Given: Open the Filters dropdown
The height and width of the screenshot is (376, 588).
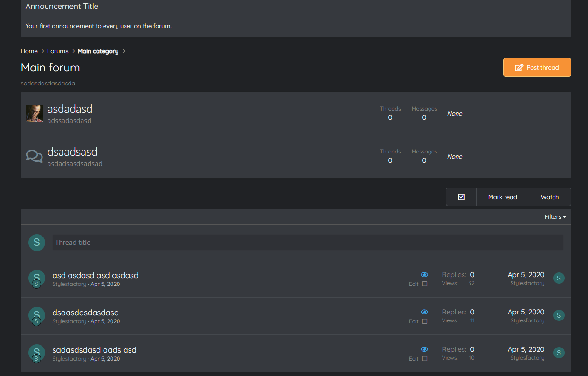Looking at the screenshot, I should (x=555, y=217).
